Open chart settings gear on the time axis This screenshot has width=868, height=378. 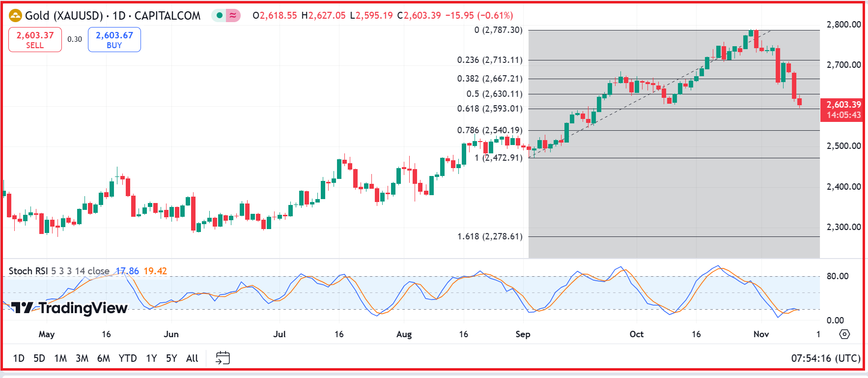pyautogui.click(x=844, y=334)
